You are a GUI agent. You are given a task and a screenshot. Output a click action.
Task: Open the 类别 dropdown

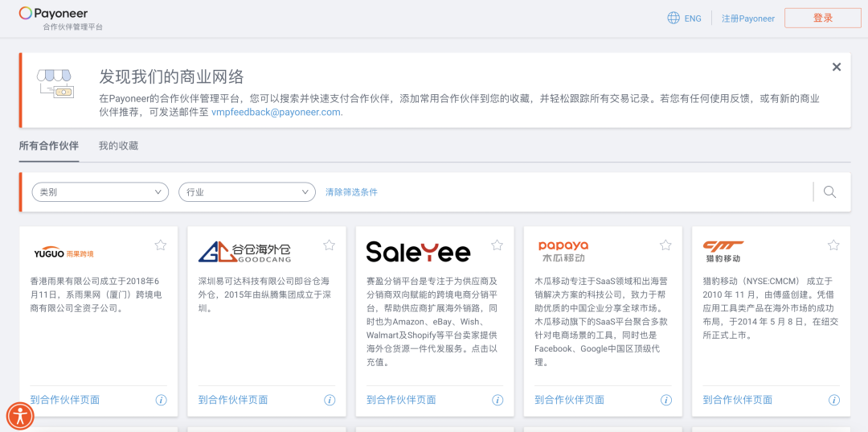coord(100,192)
